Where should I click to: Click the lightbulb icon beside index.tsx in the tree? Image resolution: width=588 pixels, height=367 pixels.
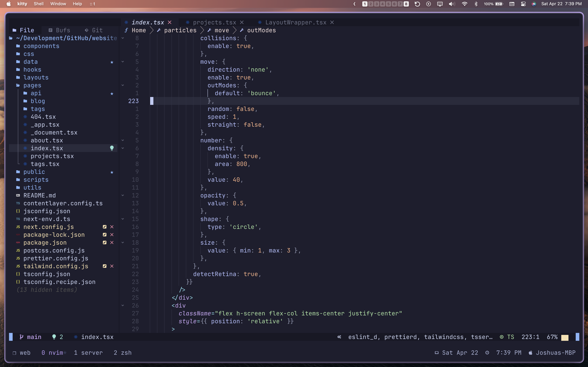click(x=112, y=148)
